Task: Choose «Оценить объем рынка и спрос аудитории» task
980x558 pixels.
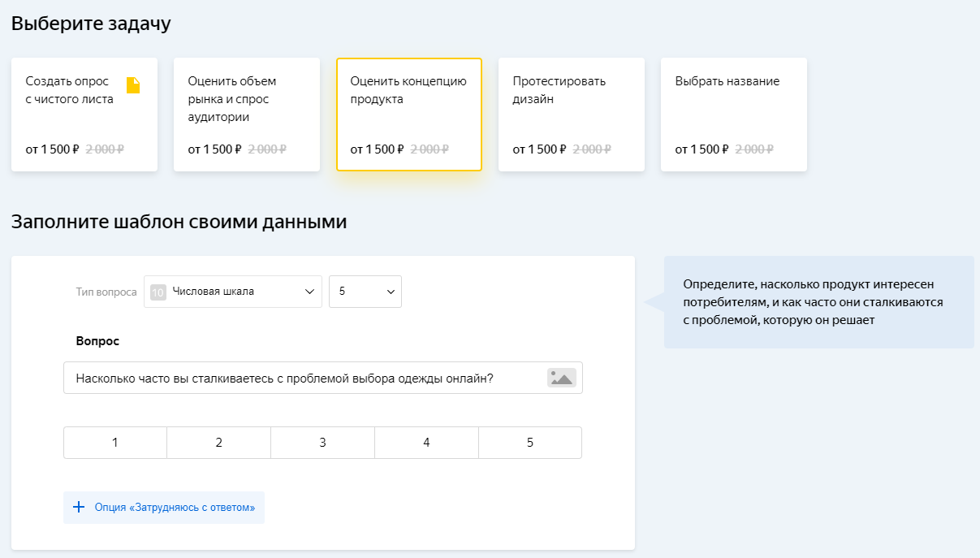Action: tap(246, 115)
